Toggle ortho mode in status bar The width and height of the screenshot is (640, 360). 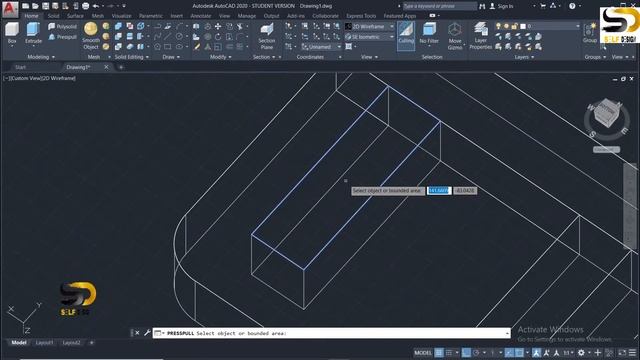coord(466,353)
